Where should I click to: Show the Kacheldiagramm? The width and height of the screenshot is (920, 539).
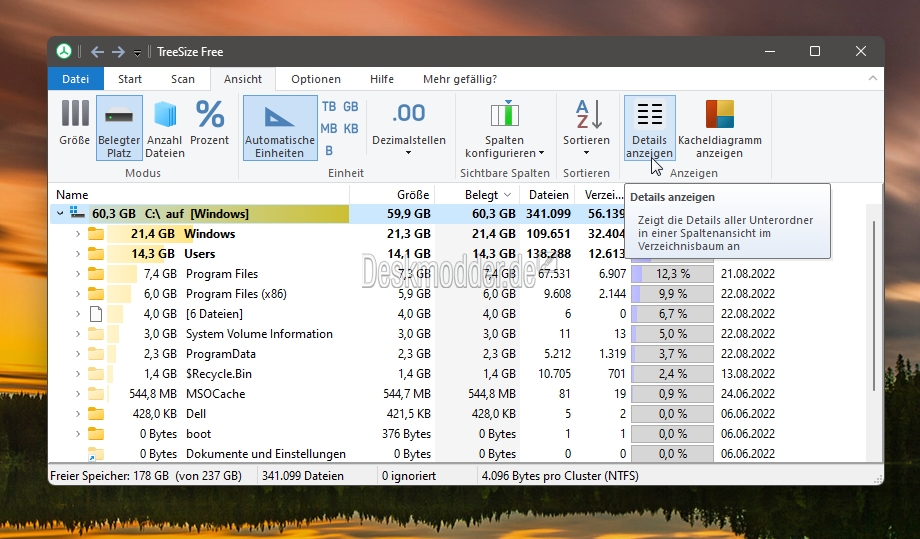click(719, 128)
